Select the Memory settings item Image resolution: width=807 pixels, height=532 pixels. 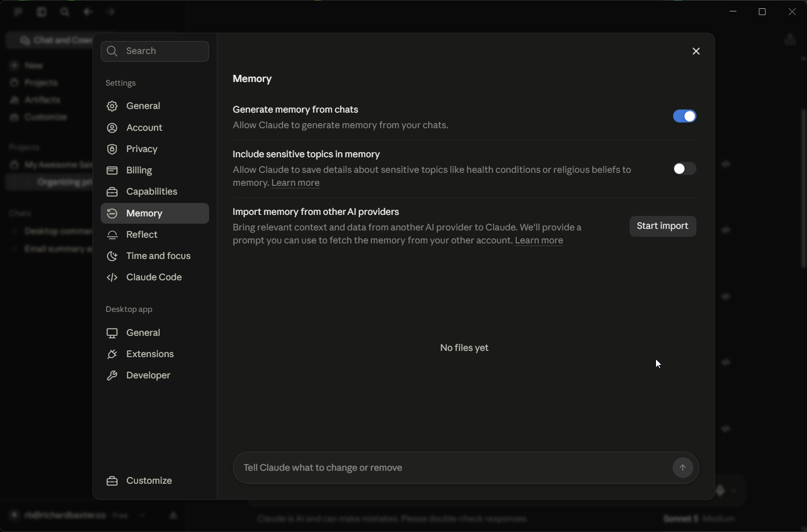pos(155,213)
